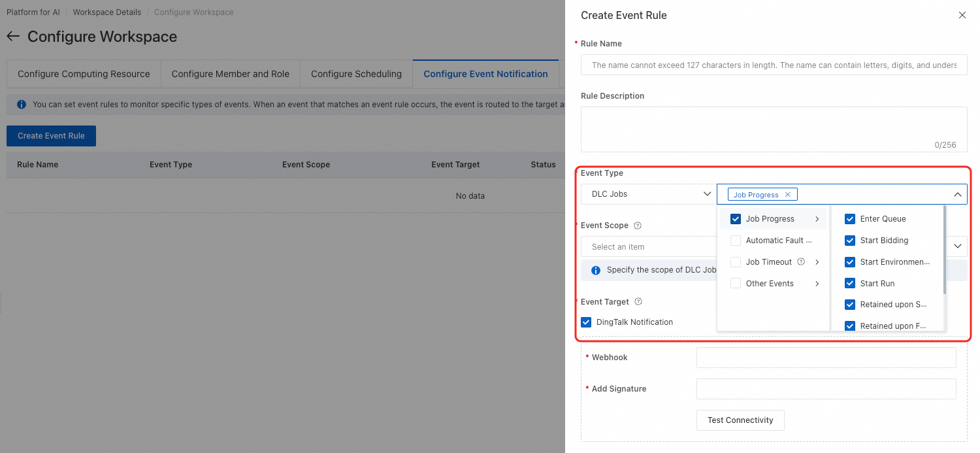The width and height of the screenshot is (980, 453).
Task: Uncheck the Start Run checkbox
Action: (850, 284)
